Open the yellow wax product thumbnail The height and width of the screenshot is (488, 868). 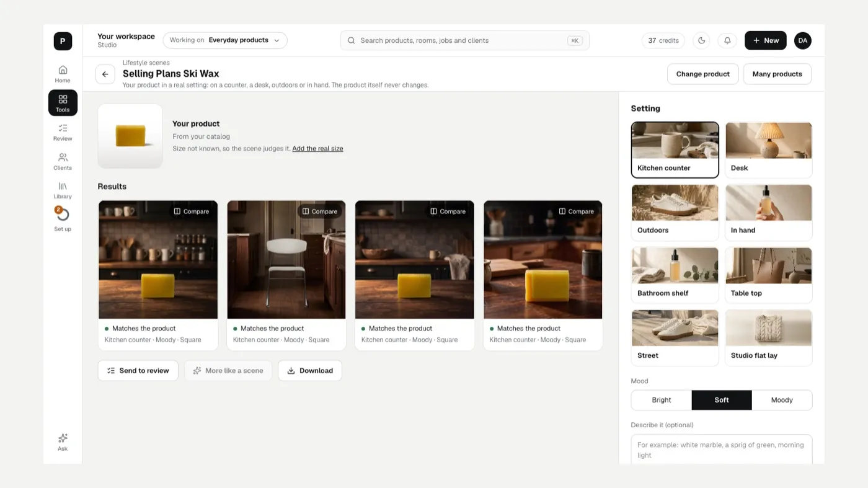(x=130, y=136)
